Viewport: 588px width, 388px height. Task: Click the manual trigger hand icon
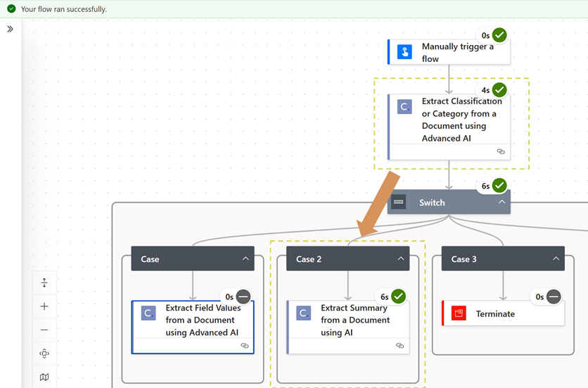[x=404, y=52]
